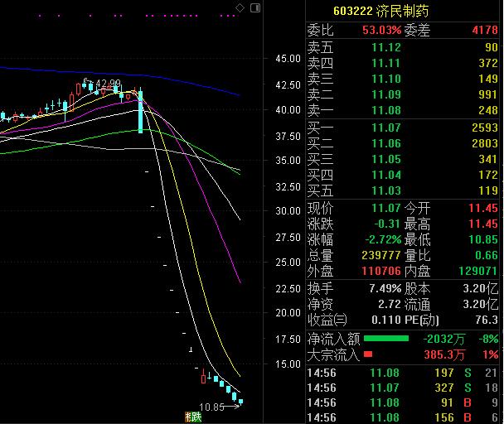Click the 跌 marker icon at chart bottom
The height and width of the screenshot is (424, 504).
[x=193, y=417]
